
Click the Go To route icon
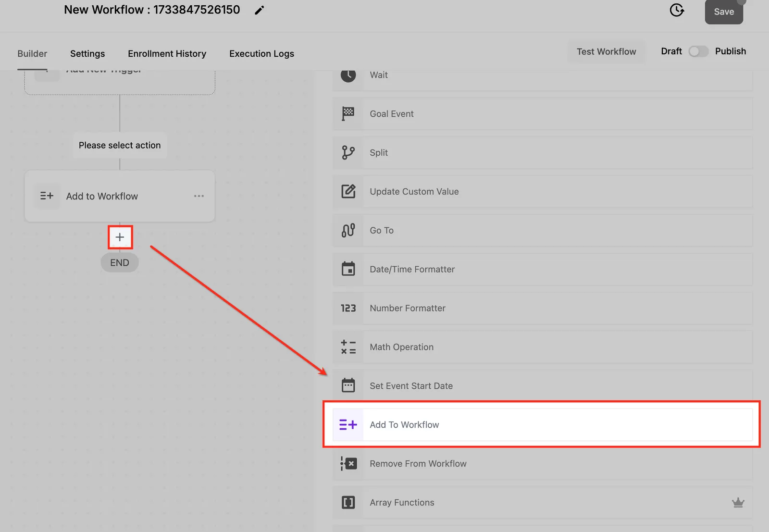coord(348,230)
